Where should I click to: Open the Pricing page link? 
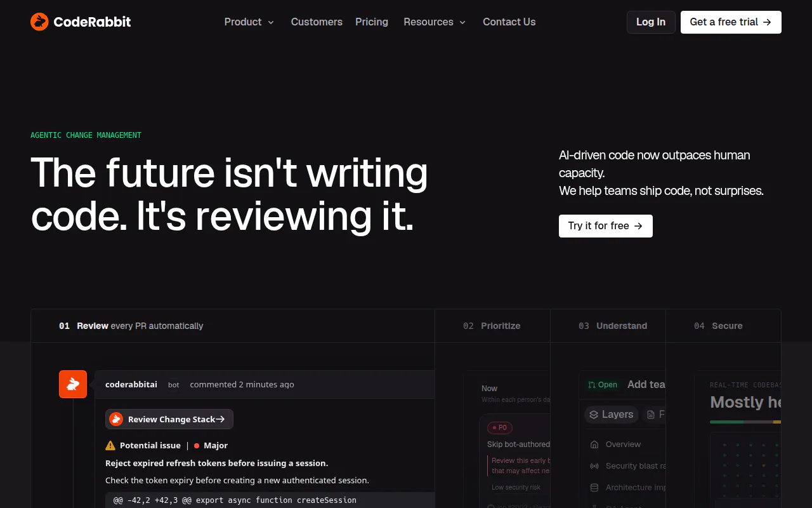pyautogui.click(x=372, y=22)
